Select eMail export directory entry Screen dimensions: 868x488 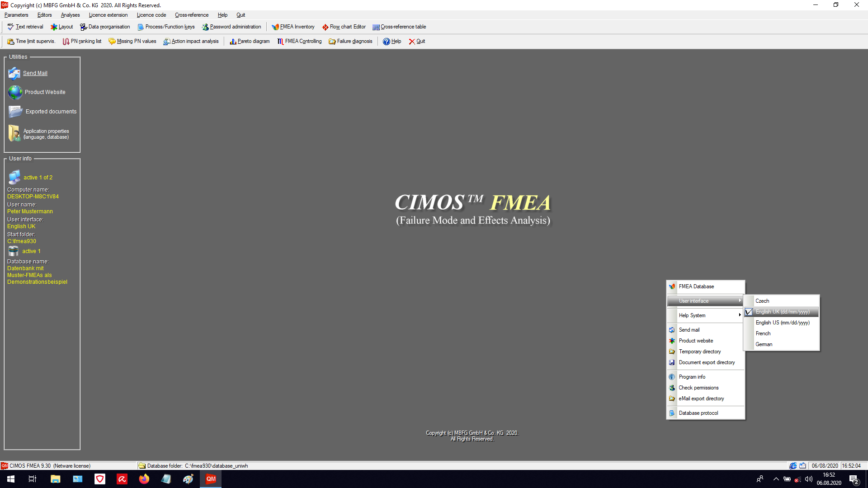coord(705,399)
